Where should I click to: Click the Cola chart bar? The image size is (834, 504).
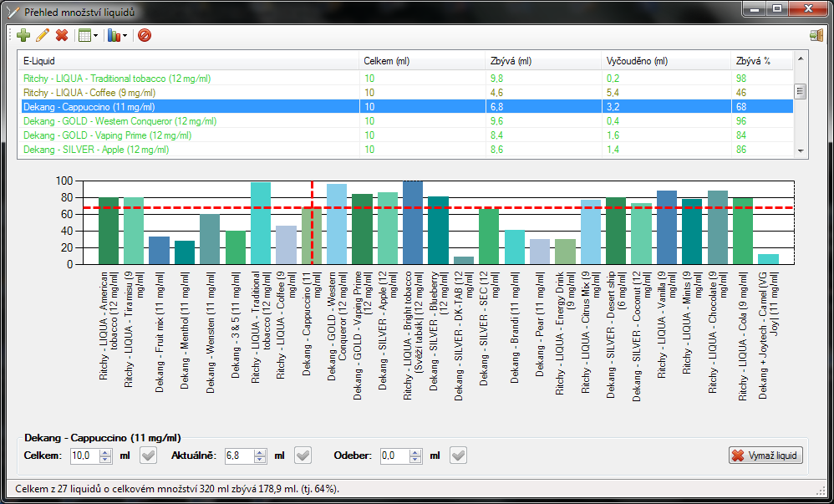coord(743,231)
